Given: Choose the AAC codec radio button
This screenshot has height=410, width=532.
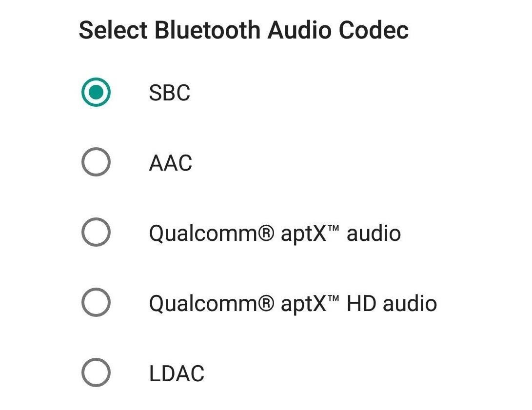Looking at the screenshot, I should coord(96,162).
